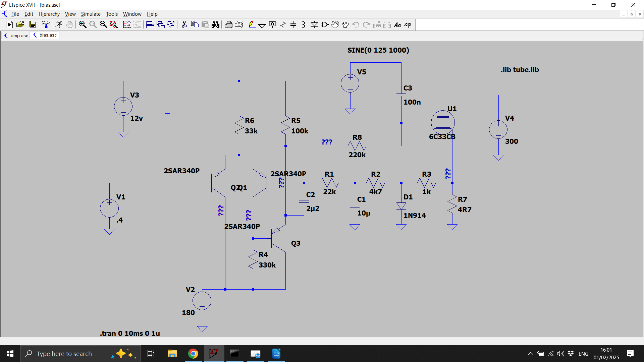Click the Rotate component icon
644x362 pixels.
coord(377,24)
